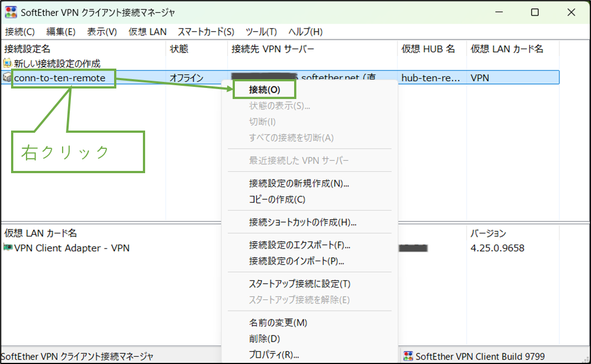Click SoftEther VPN Client Build 9799 status text
This screenshot has width=591, height=364.
pyautogui.click(x=480, y=356)
